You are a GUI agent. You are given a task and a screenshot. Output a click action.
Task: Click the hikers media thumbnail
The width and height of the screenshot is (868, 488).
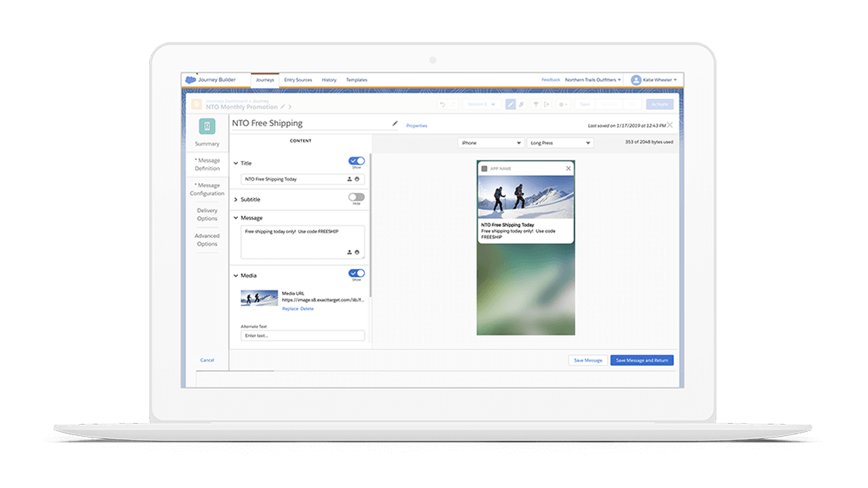pyautogui.click(x=259, y=298)
